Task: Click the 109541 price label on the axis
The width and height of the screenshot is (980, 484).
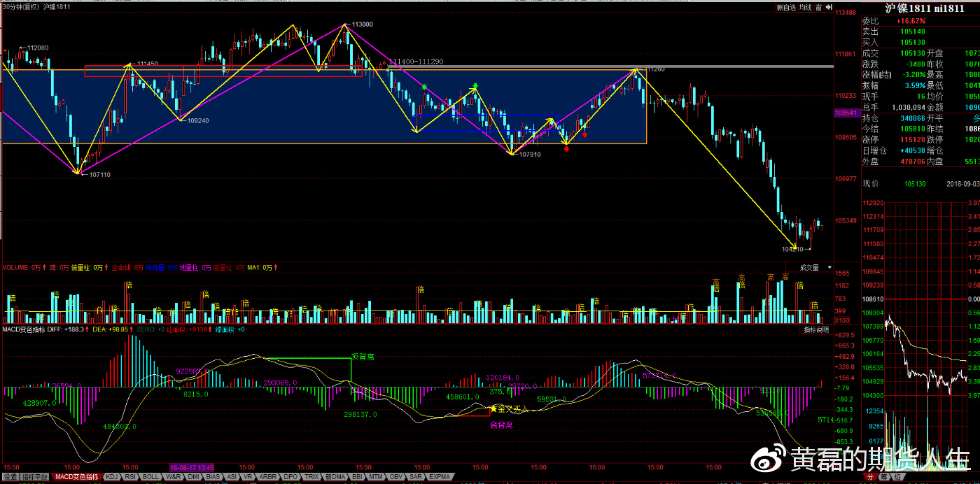Action: 846,113
